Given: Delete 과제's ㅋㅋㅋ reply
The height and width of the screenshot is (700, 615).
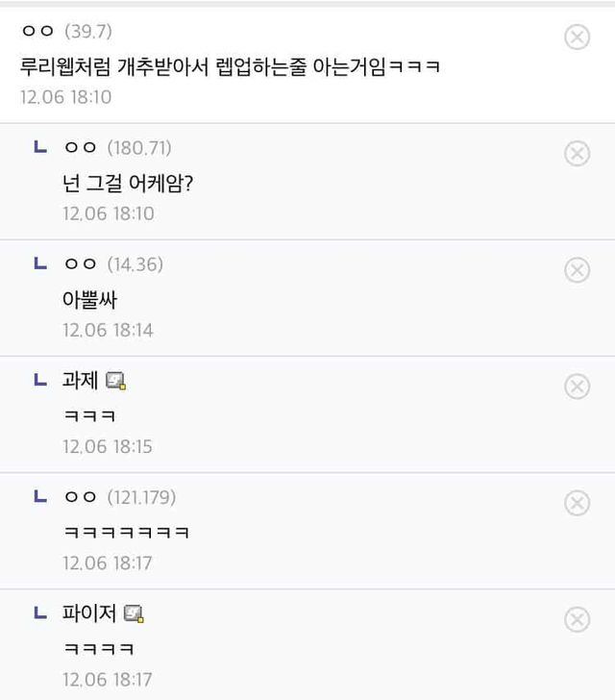Looking at the screenshot, I should 577,387.
